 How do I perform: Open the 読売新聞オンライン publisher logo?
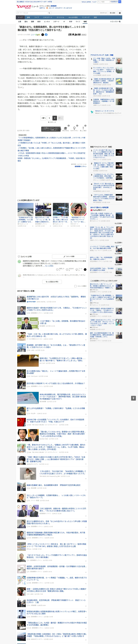click(x=77, y=35)
